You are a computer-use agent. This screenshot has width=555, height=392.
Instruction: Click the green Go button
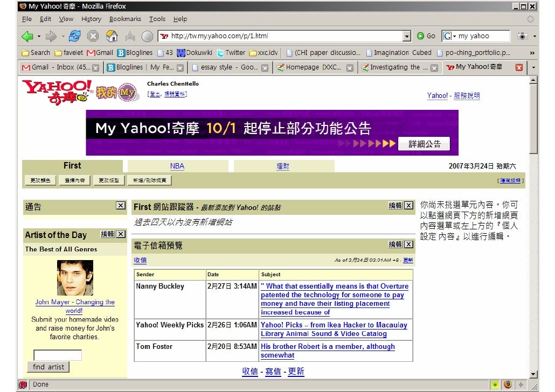coord(426,36)
